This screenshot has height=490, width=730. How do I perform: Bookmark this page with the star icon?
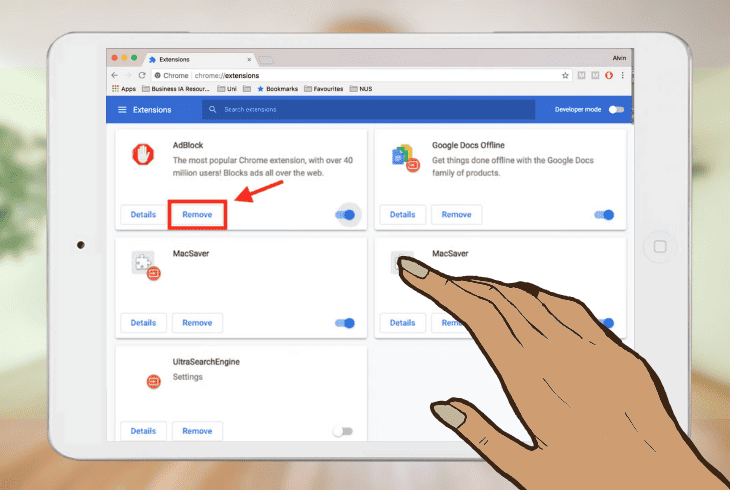coord(565,75)
